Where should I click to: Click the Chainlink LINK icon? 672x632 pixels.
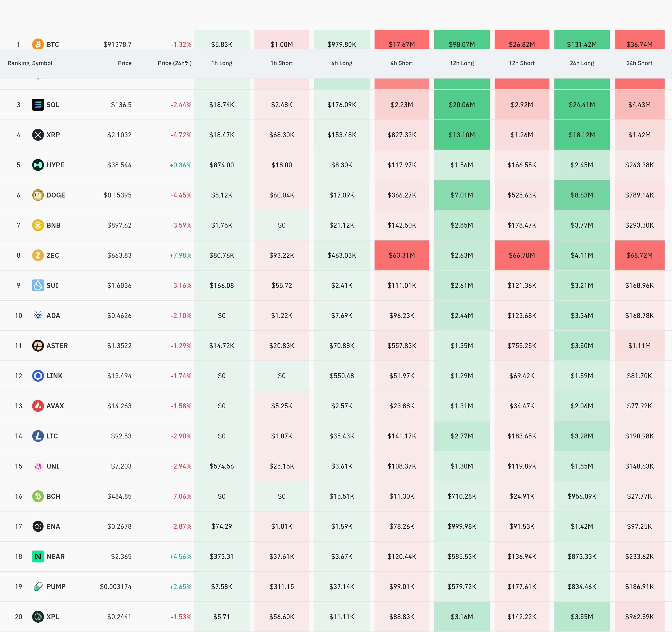(38, 375)
